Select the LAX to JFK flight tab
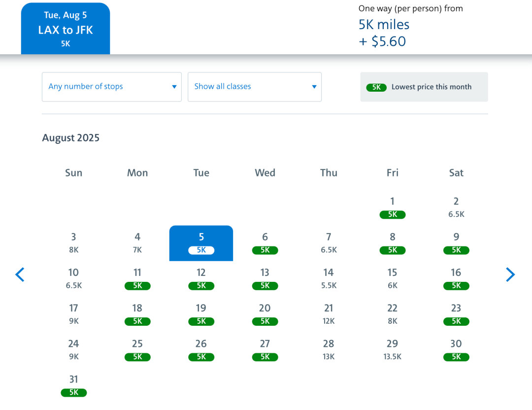This screenshot has width=532, height=410. tap(66, 29)
